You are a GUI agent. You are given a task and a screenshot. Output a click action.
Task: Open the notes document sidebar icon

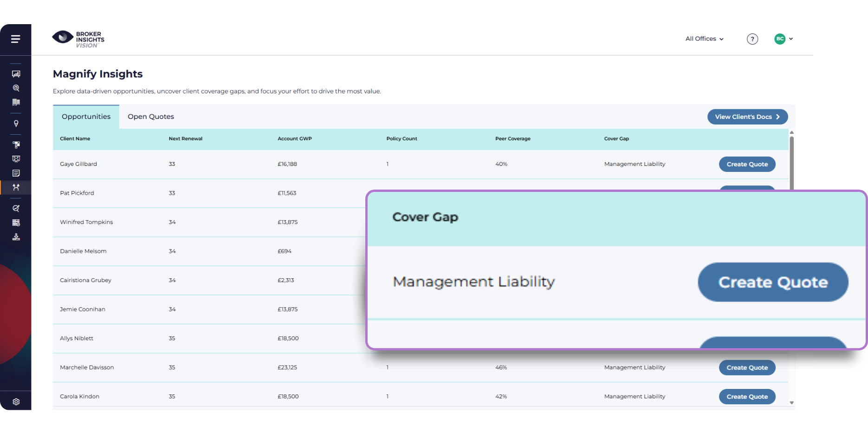[x=16, y=173]
